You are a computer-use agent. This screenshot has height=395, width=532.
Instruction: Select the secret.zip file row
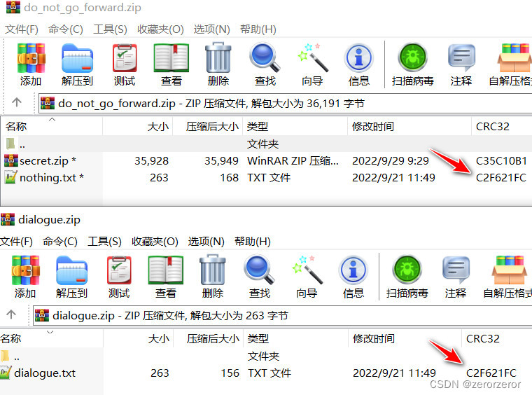click(266, 160)
